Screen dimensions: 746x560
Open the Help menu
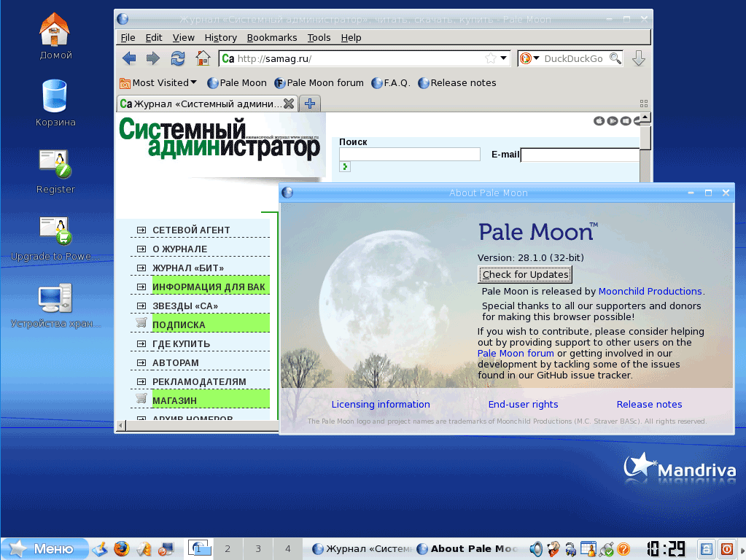(x=351, y=38)
